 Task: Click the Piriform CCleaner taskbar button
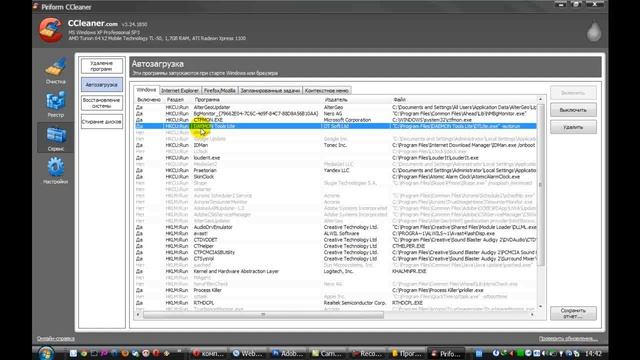[x=446, y=353]
